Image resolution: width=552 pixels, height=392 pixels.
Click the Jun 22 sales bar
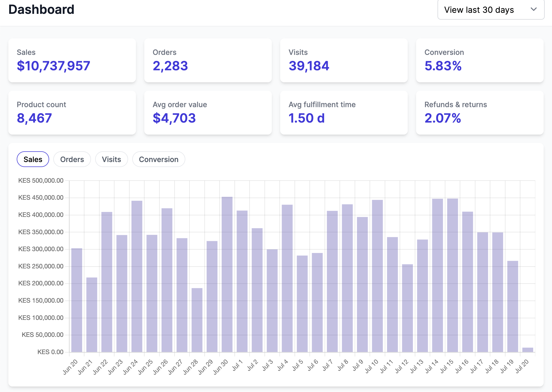click(107, 282)
